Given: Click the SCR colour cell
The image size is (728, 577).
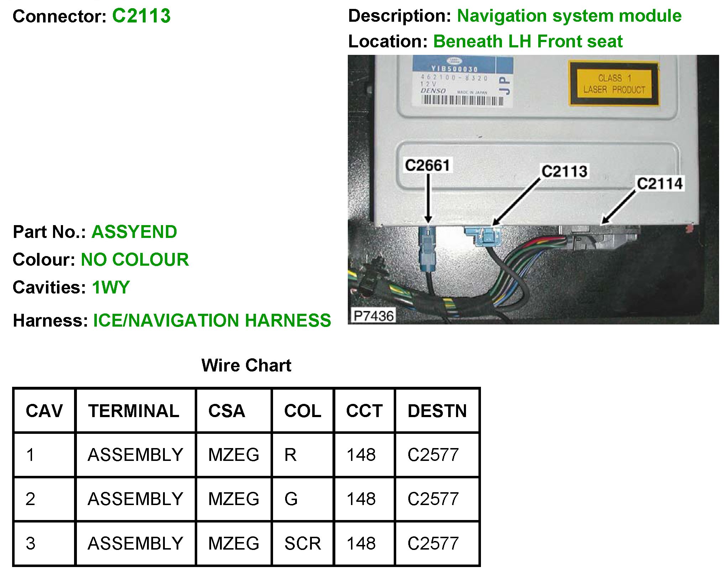Looking at the screenshot, I should click(x=302, y=544).
